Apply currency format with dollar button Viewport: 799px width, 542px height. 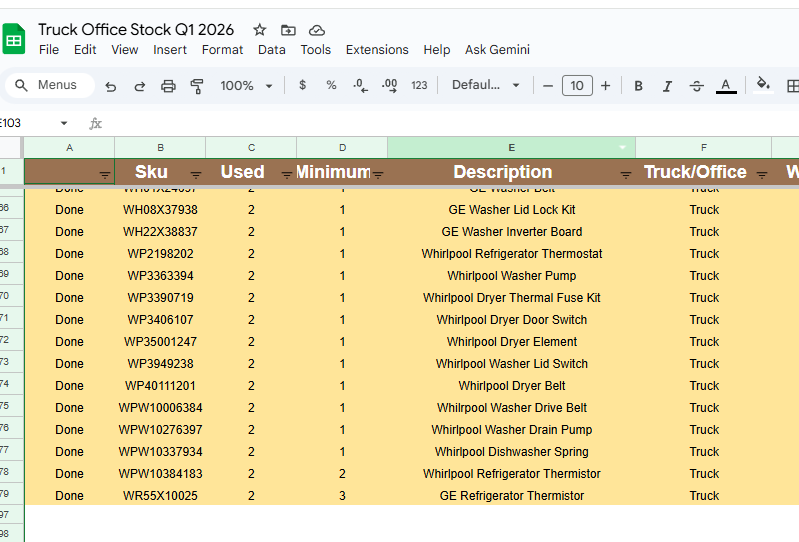[x=303, y=86]
